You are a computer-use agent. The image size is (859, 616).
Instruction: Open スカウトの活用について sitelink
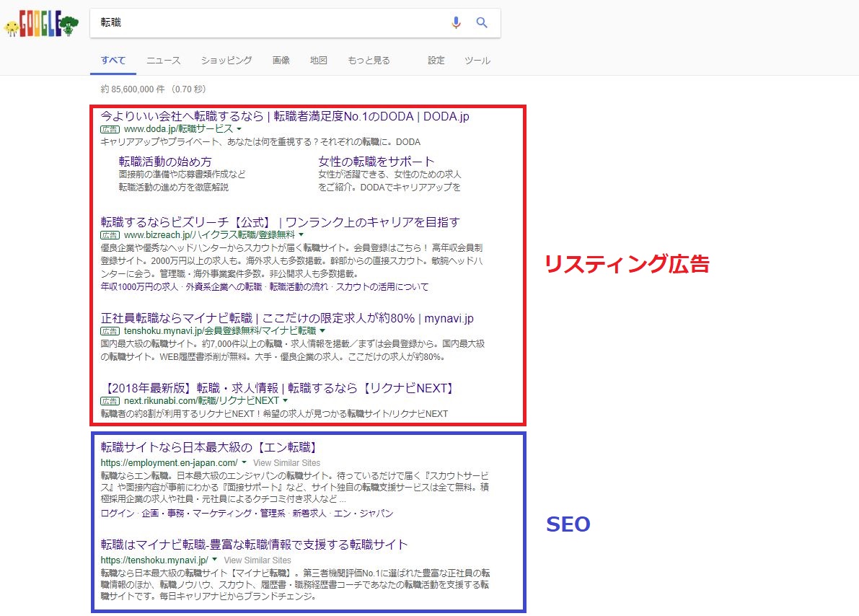[x=382, y=286]
